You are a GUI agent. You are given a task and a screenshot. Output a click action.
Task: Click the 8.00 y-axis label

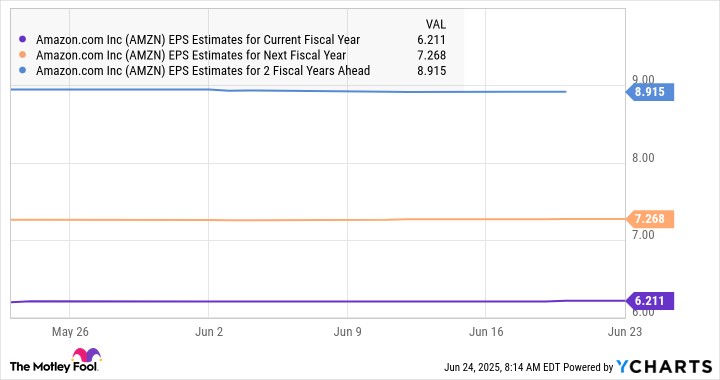643,158
